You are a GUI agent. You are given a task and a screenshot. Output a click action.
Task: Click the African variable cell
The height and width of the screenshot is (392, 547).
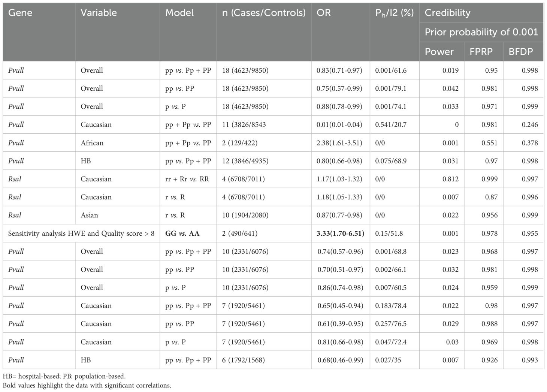(x=92, y=143)
